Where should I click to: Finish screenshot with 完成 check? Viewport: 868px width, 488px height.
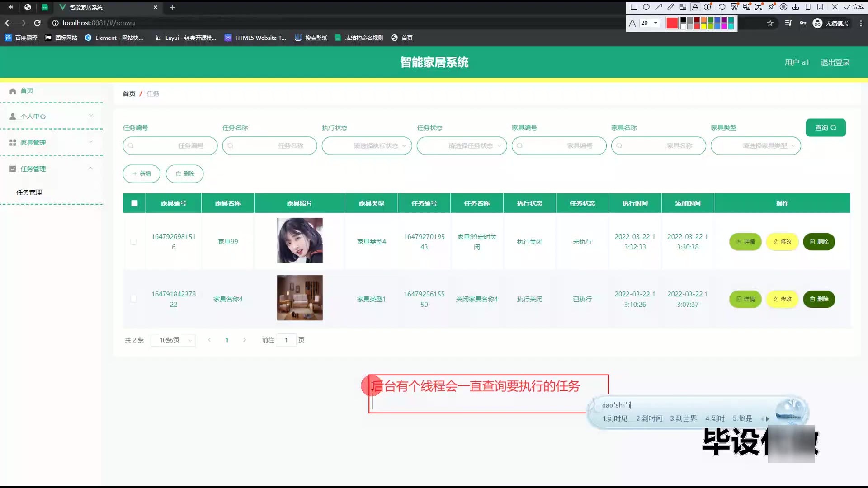(x=854, y=7)
